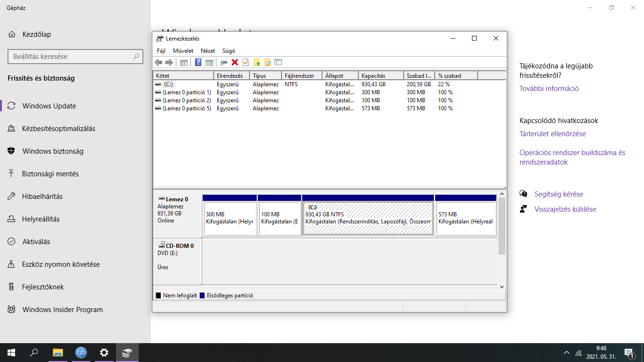
Task: Open qBittorrent from the taskbar
Action: click(x=81, y=353)
